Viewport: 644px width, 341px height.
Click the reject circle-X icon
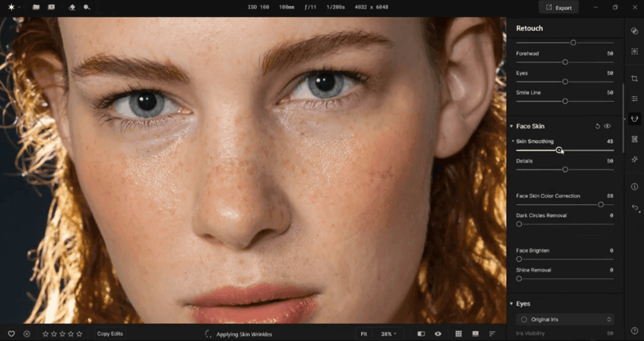pyautogui.click(x=27, y=333)
